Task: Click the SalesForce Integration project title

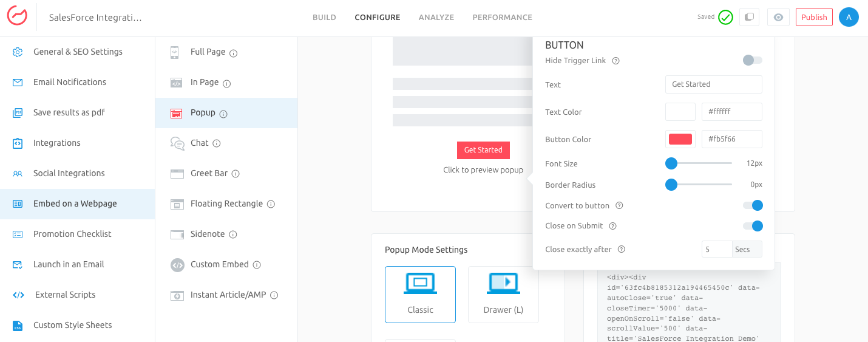Action: [x=95, y=18]
